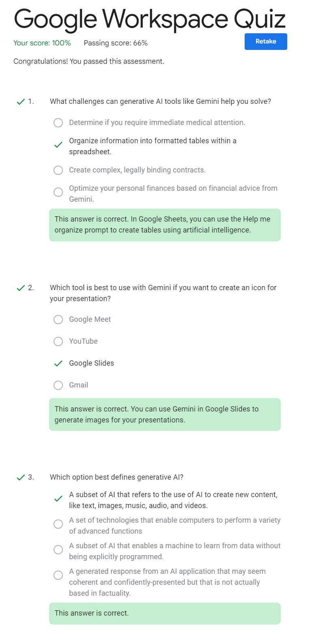Click the correct-answer explanation box under question 1
The height and width of the screenshot is (644, 327).
tap(165, 225)
